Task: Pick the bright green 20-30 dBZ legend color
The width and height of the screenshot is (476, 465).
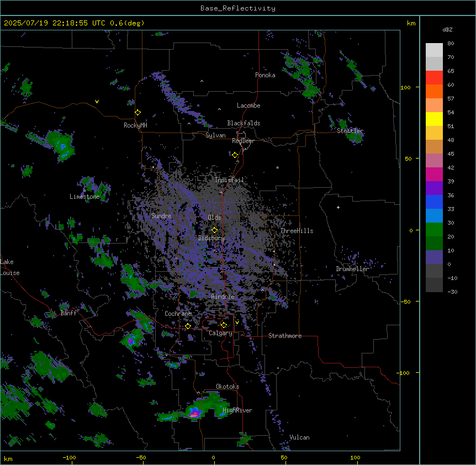Action: 434,230
